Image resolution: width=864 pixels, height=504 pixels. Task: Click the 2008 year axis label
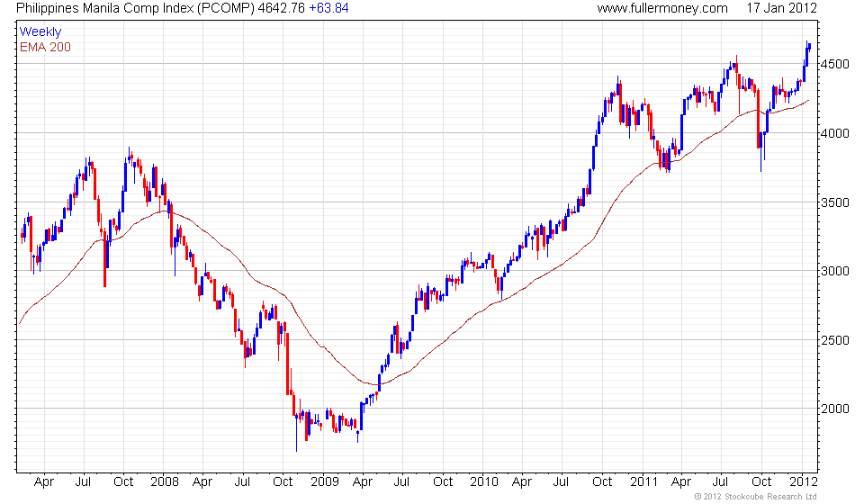tap(165, 482)
